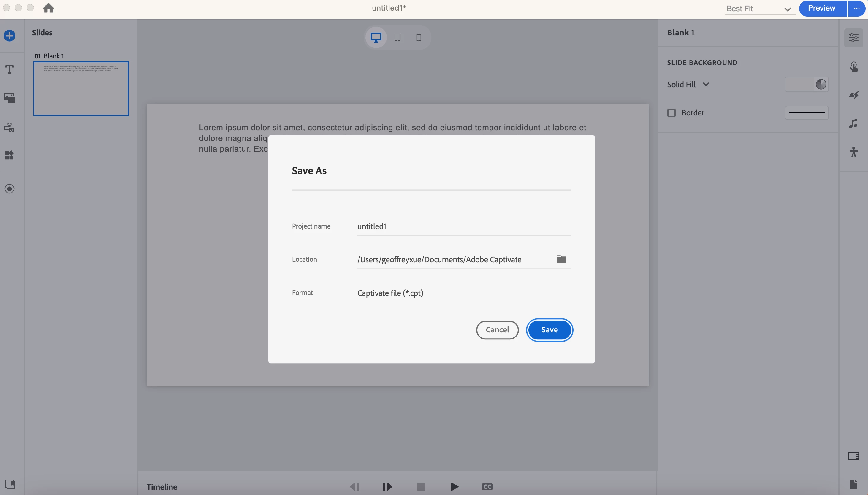Click the Save button
Viewport: 868px width, 495px height.
click(549, 330)
